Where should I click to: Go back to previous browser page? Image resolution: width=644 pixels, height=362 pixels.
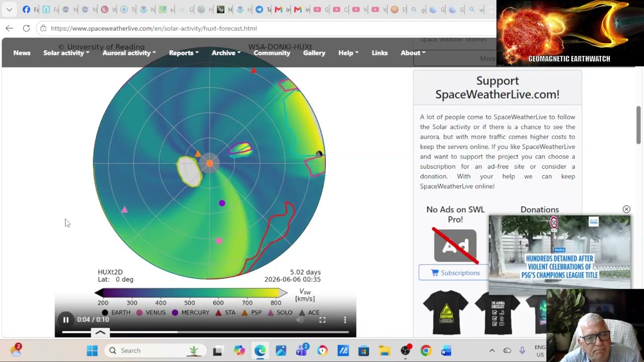pos(10,28)
